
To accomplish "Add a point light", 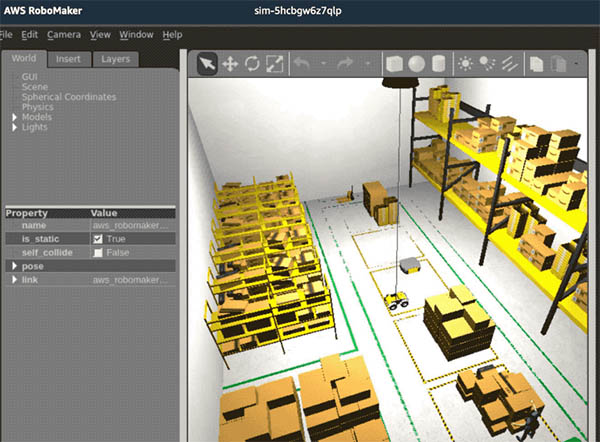I will [x=465, y=64].
